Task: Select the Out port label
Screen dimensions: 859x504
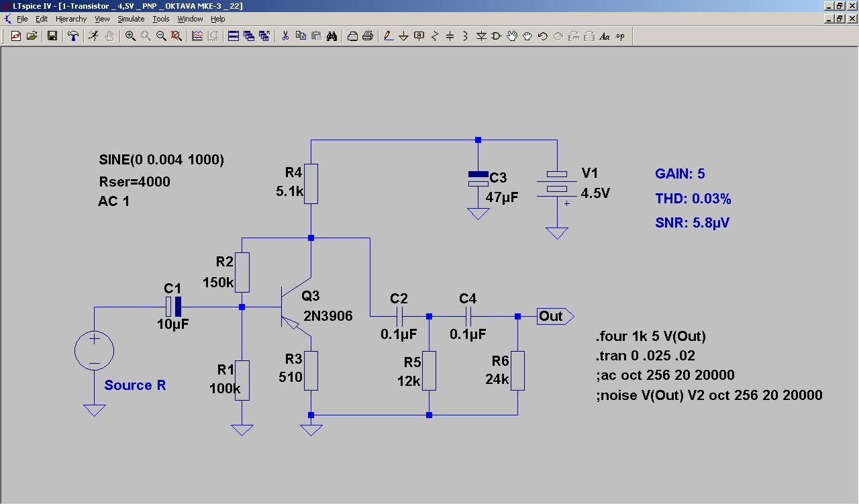Action: 555,316
